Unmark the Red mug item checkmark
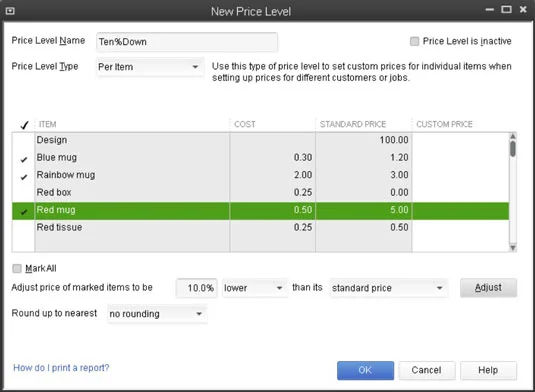 (x=24, y=212)
